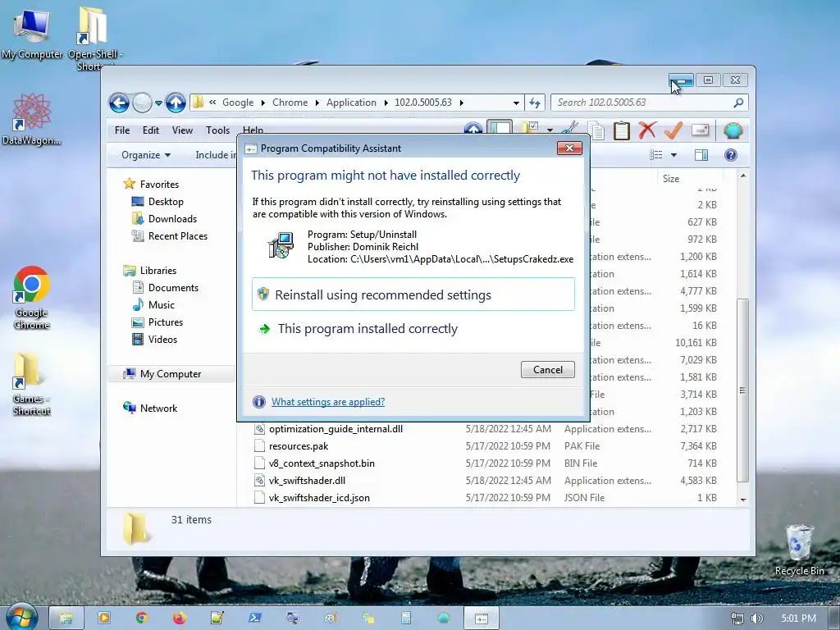Screen dimensions: 840x630
Task: Click the volume speaker tray icon
Action: [x=756, y=619]
